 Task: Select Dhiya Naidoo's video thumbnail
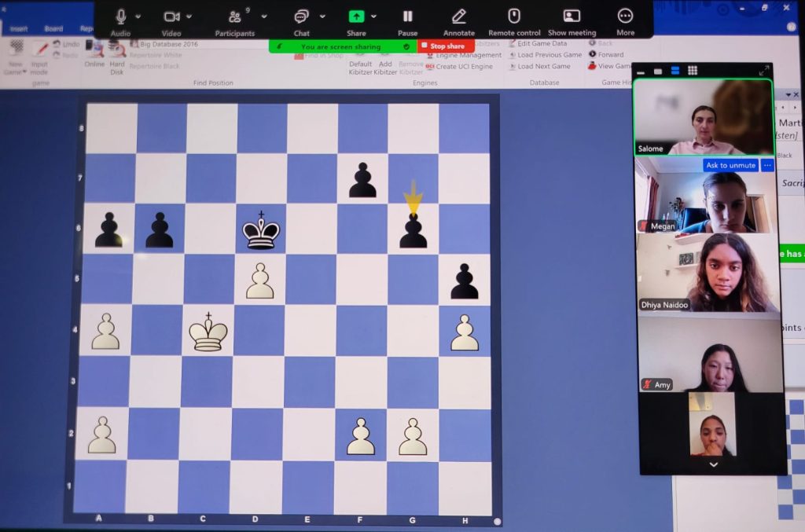point(708,273)
